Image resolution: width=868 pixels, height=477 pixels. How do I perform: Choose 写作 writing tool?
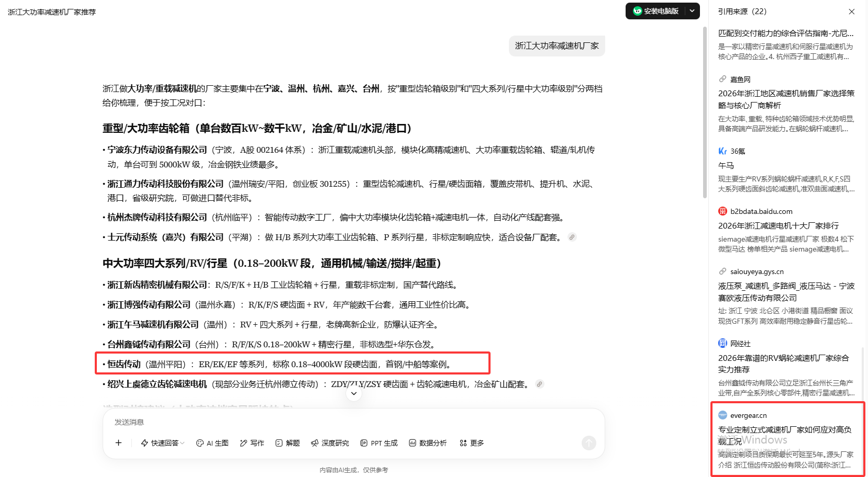click(252, 443)
